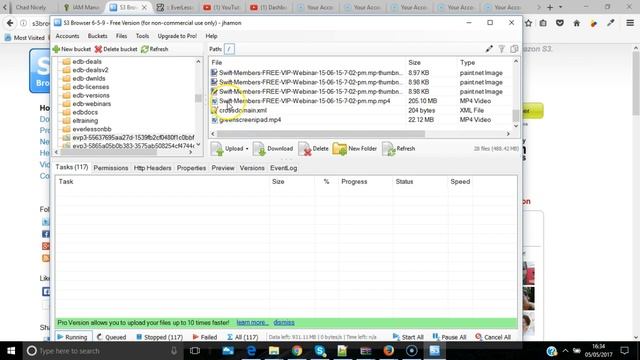Open the Files menu

coord(121,36)
